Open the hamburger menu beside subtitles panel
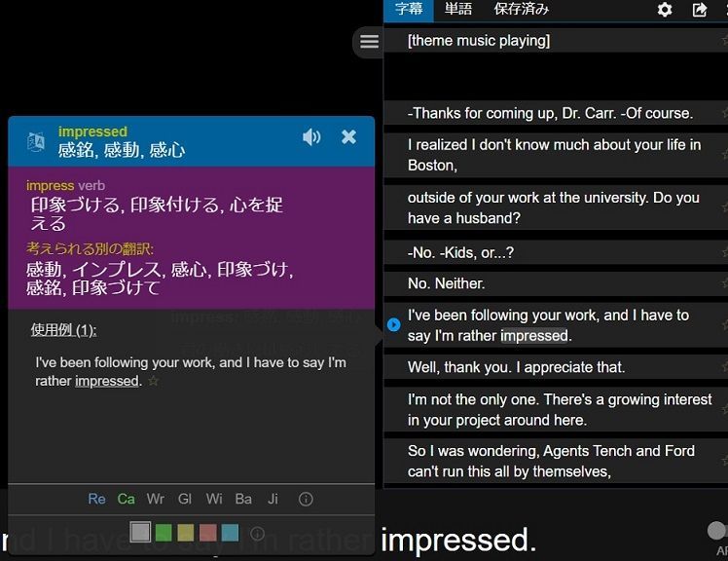 (x=369, y=41)
